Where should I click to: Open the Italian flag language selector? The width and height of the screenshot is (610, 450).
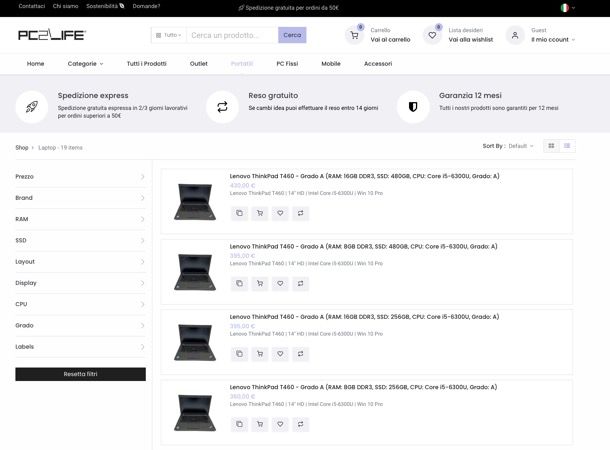568,7
